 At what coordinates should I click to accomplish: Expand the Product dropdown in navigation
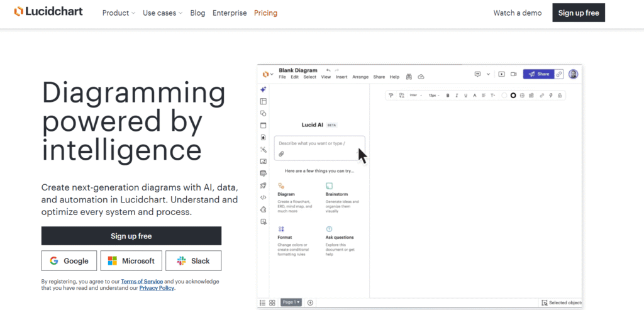119,13
